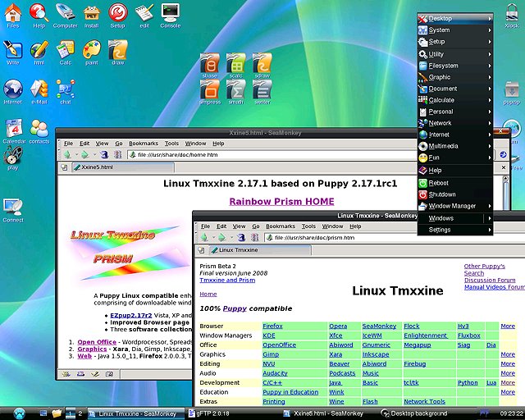Launch the chat desktop icon
525x420 pixels.
(66, 89)
